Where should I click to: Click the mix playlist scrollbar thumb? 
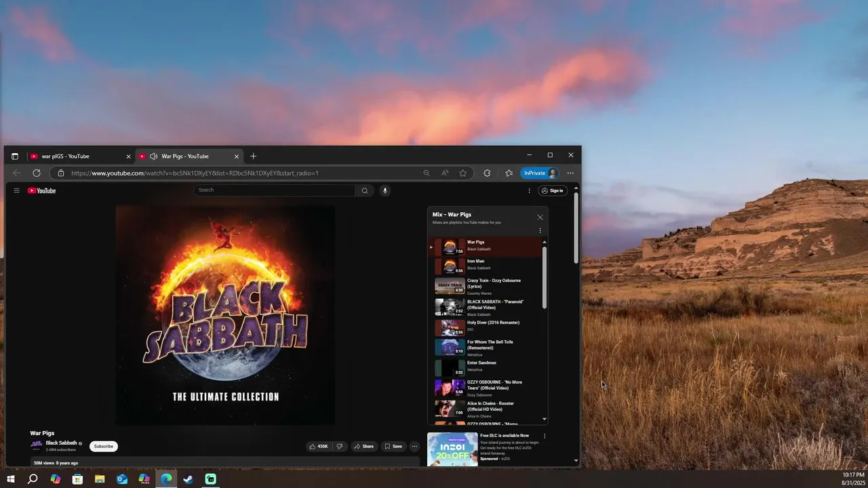(544, 277)
